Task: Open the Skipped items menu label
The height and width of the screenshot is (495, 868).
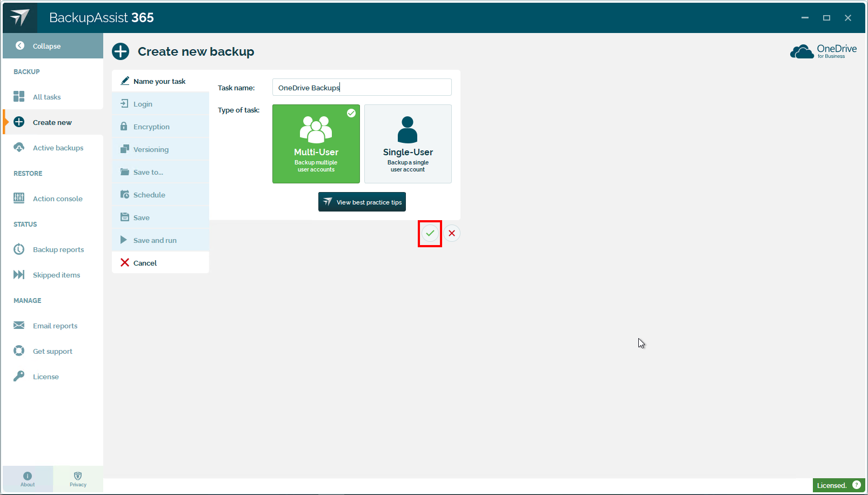Action: 57,275
